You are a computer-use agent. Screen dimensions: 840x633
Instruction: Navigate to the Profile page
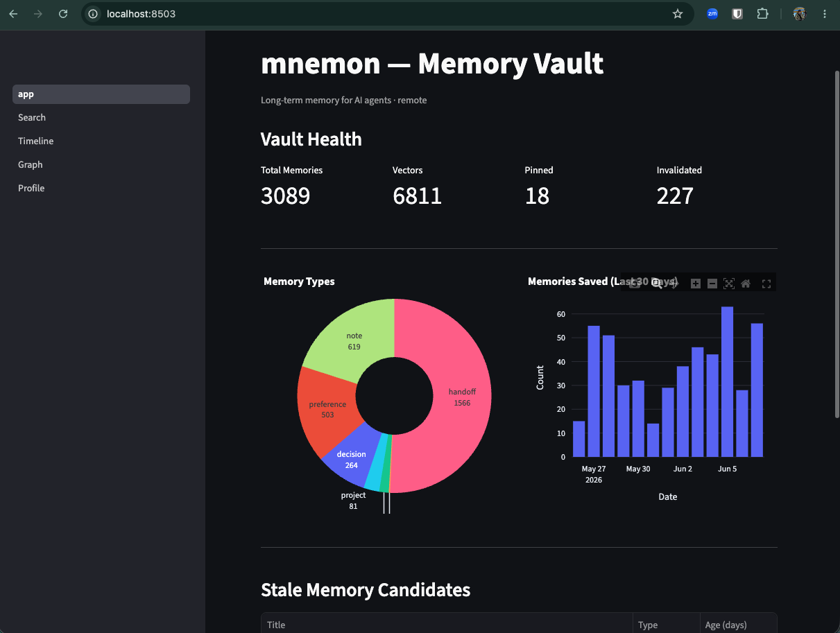(x=101, y=189)
